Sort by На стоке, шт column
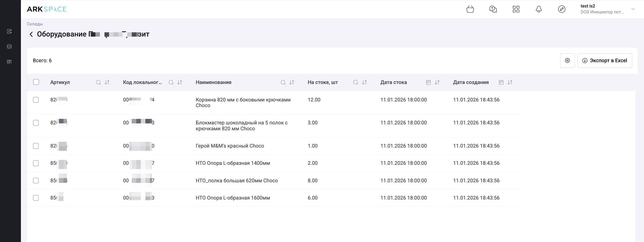Image resolution: width=644 pixels, height=242 pixels. (364, 82)
